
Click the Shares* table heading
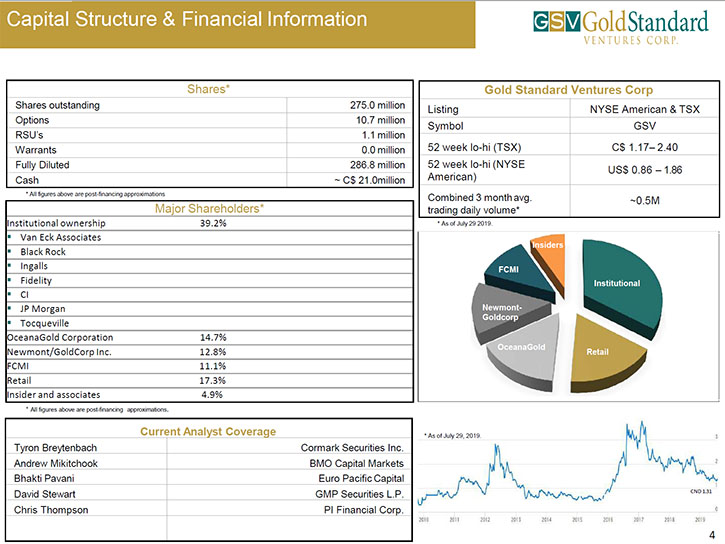(209, 89)
